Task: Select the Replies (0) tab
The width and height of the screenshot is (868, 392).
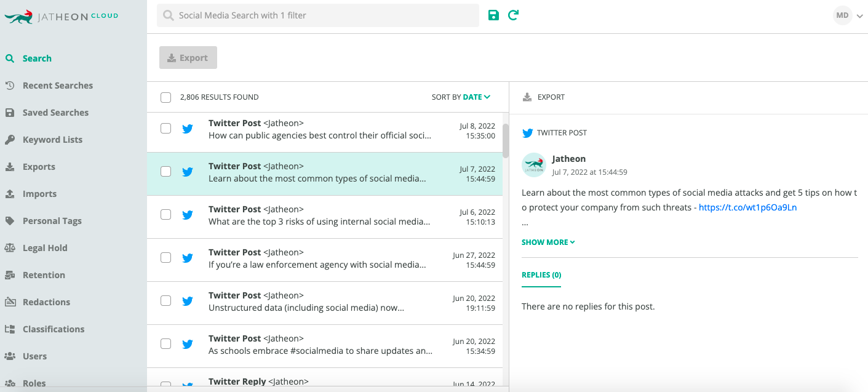Action: tap(541, 275)
